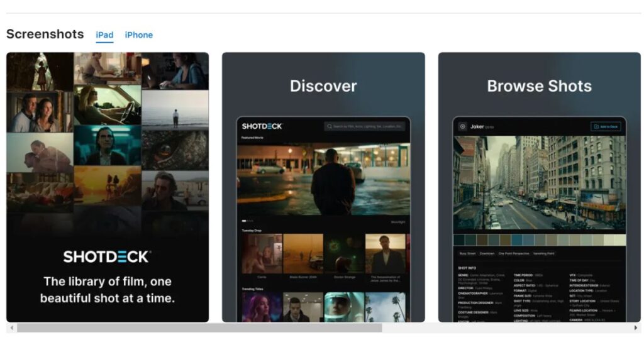Click the scrollbar left arrow
Viewport: 644px width, 362px height.
[x=10, y=327]
